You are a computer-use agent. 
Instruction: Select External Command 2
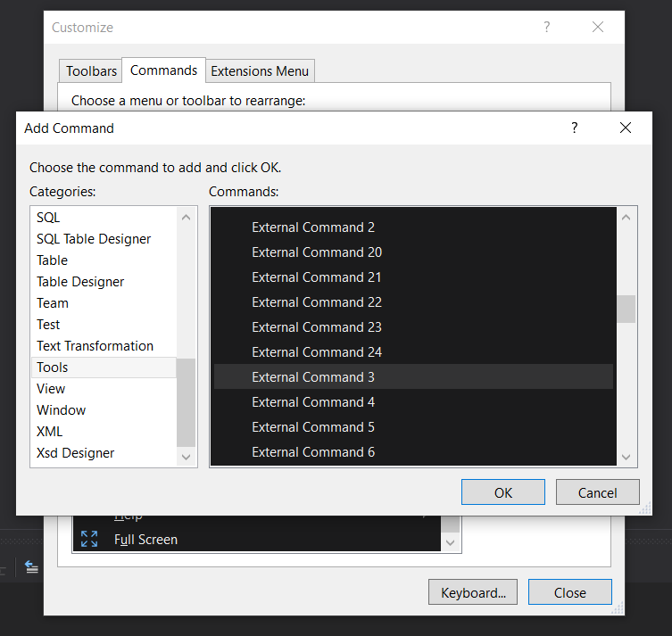click(x=413, y=227)
